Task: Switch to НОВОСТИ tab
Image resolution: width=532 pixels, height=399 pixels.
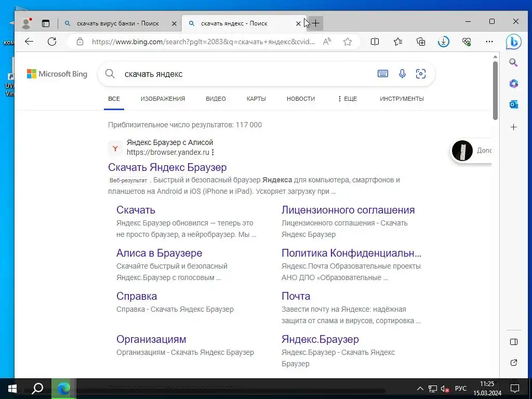Action: (301, 99)
